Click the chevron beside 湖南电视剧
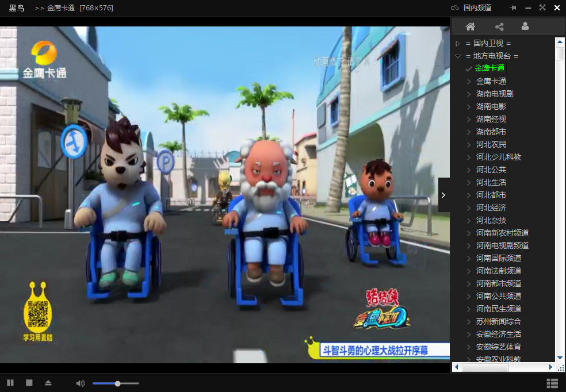566x392 pixels. point(469,94)
